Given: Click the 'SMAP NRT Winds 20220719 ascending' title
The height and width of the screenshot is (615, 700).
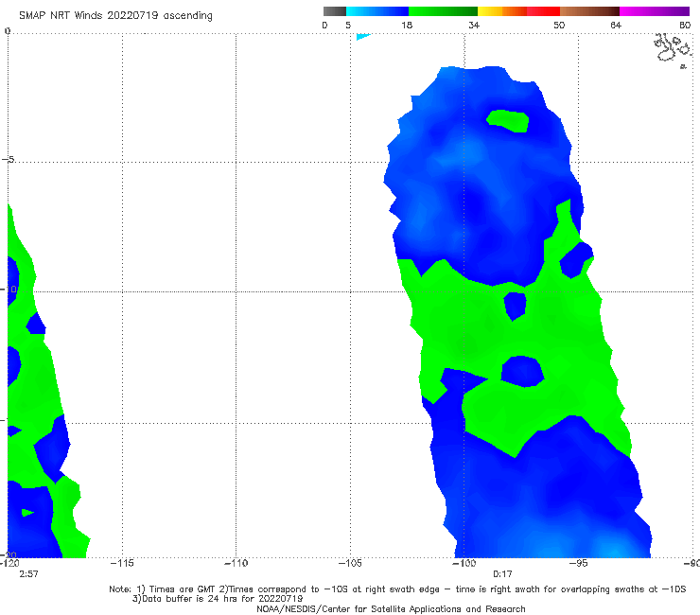Looking at the screenshot, I should tap(115, 15).
